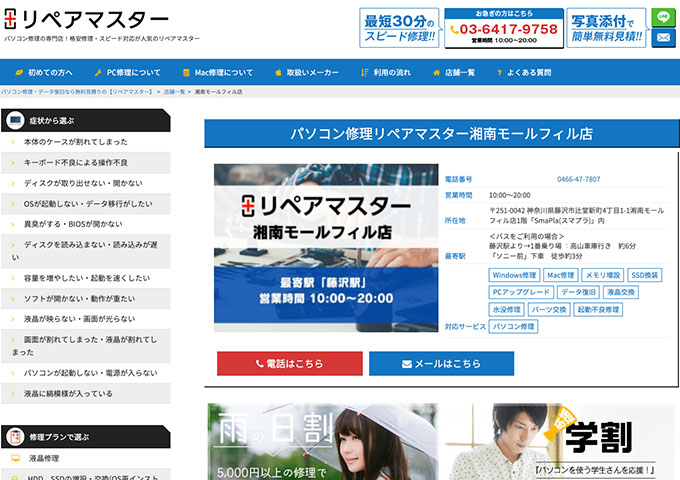
Task: Click the Mac修理 service tag
Action: [560, 275]
